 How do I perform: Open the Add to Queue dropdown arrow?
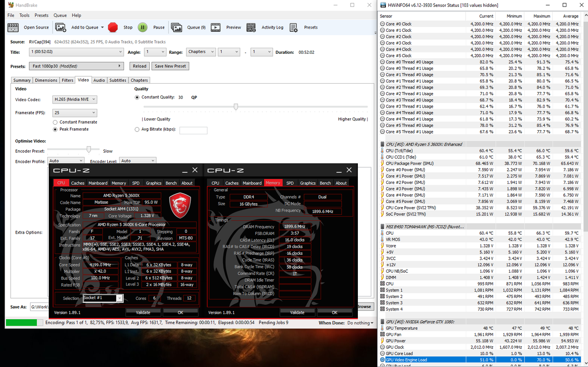pos(102,28)
